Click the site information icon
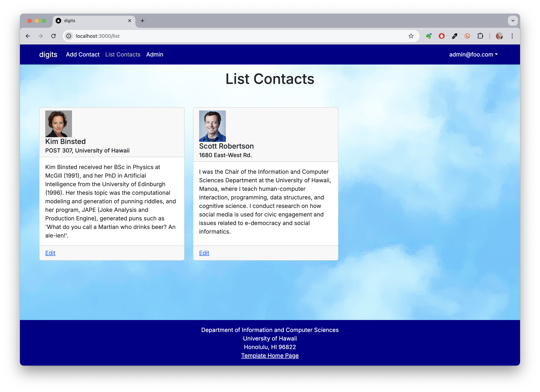 coord(69,36)
